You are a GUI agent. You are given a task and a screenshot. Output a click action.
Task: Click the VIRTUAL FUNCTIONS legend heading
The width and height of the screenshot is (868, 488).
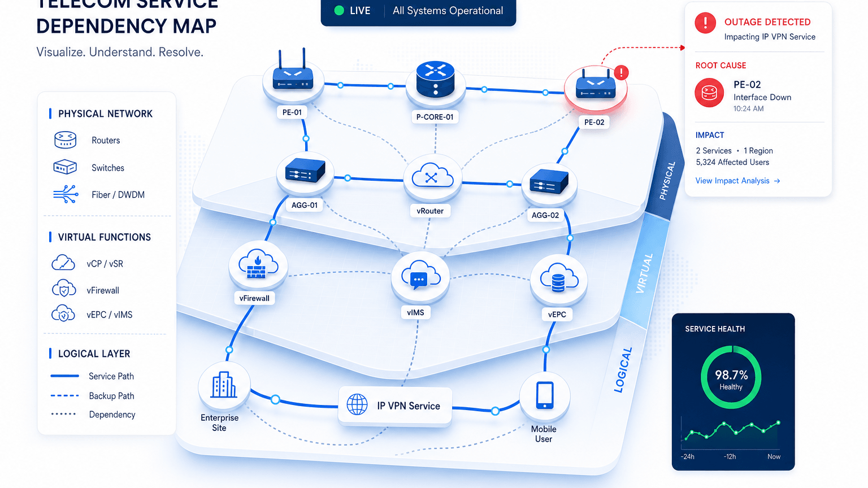(x=105, y=237)
